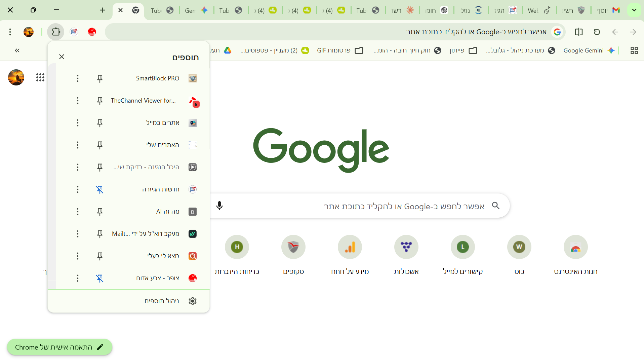
Task: Open the side panel split-view icon
Action: (x=579, y=32)
